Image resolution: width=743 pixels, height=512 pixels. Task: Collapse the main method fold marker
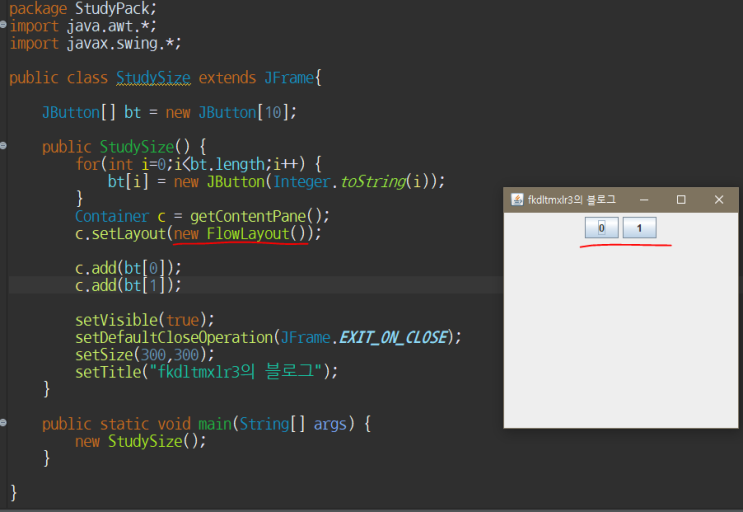[4, 424]
